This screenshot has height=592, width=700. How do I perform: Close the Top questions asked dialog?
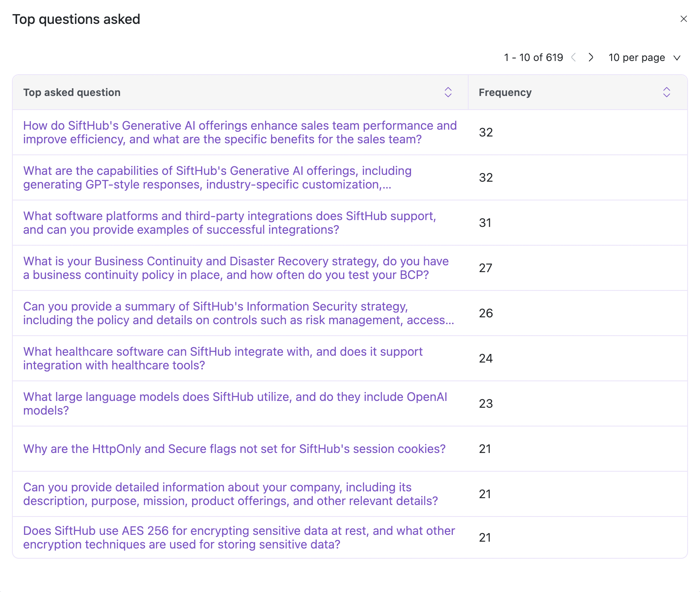(683, 19)
